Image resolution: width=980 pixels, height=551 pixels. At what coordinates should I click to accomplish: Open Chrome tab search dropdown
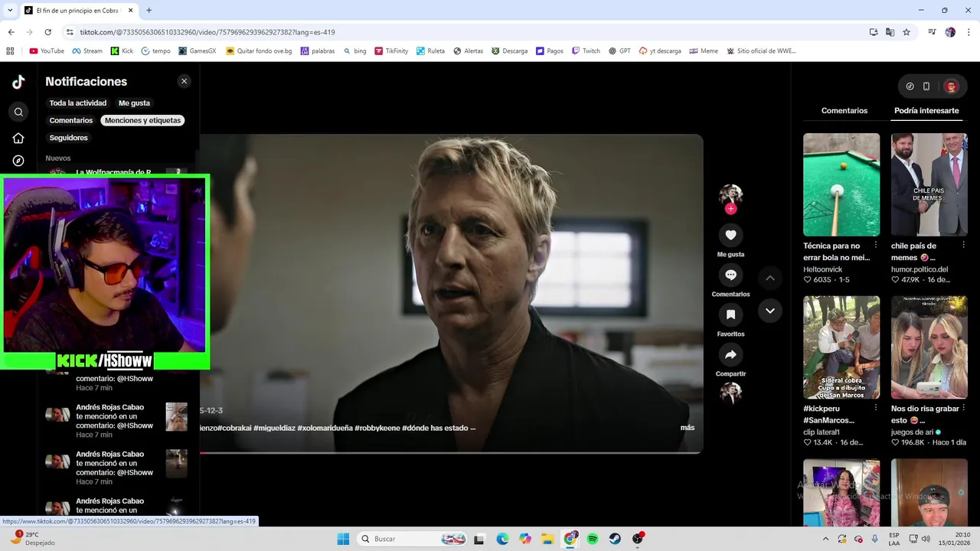[10, 11]
